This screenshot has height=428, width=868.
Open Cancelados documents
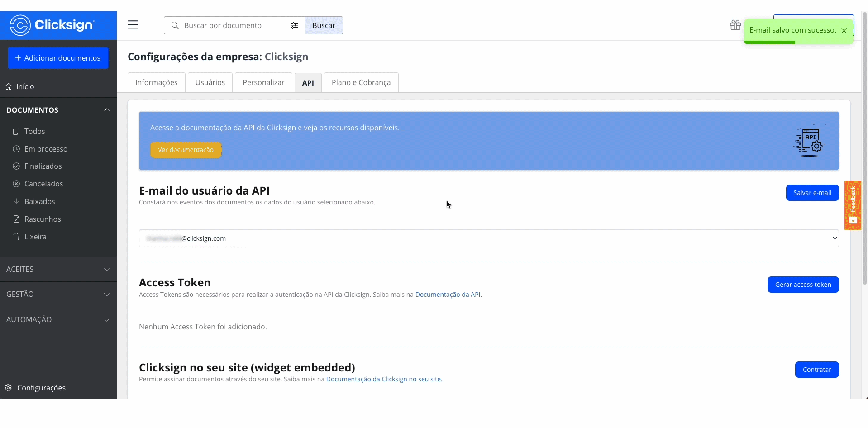pos(43,184)
